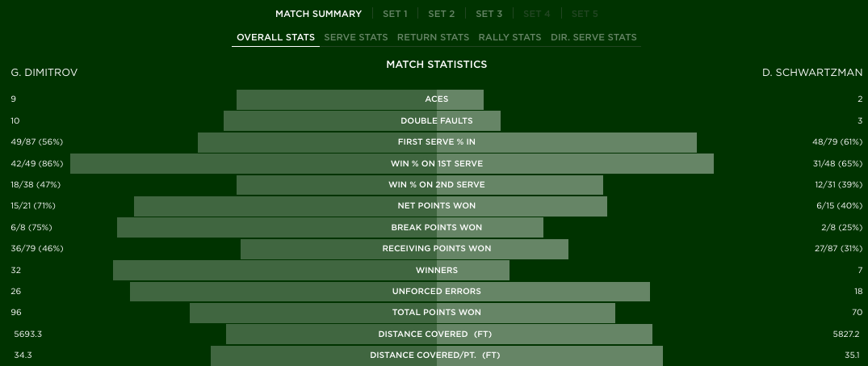Viewport: 868px width, 366px height.
Task: Click the Total Points Won label
Action: click(x=437, y=313)
